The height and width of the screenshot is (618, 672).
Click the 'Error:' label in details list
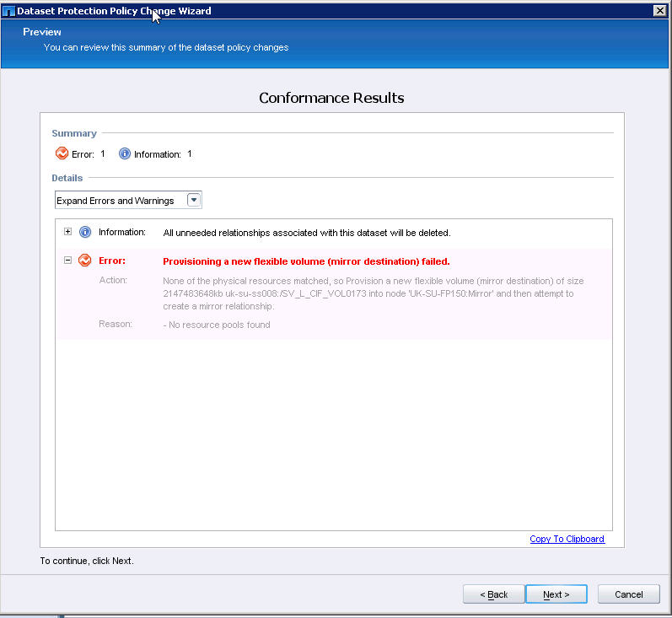pos(112,261)
